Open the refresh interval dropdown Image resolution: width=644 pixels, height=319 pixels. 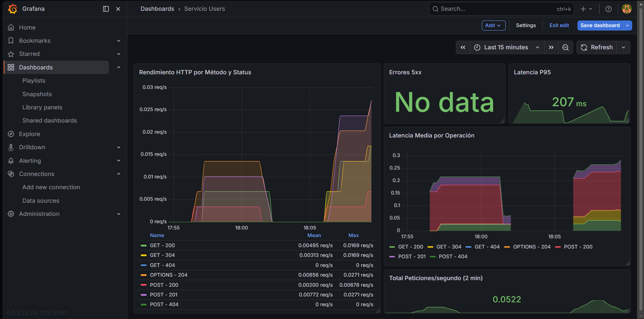pos(624,48)
